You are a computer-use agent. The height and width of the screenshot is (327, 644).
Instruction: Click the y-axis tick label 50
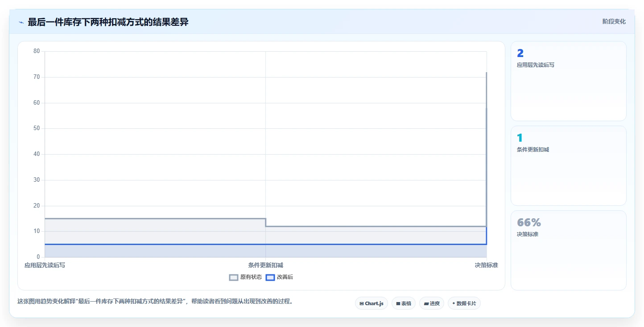click(x=37, y=128)
